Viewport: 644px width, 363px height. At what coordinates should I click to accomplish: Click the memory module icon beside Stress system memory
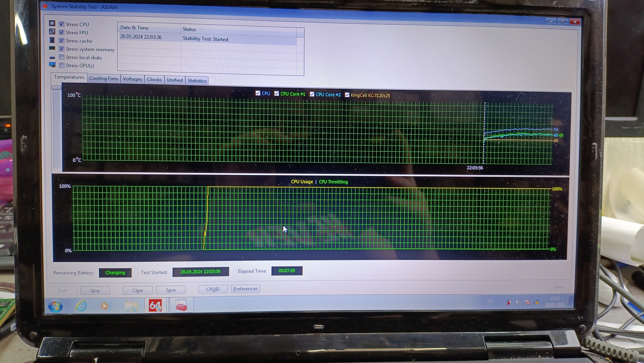tap(52, 48)
